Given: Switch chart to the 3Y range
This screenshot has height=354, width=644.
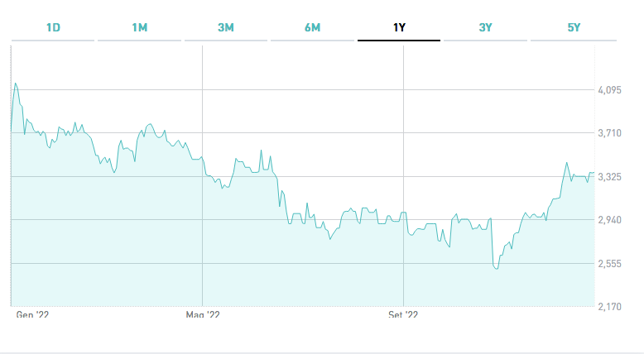Looking at the screenshot, I should click(x=486, y=27).
